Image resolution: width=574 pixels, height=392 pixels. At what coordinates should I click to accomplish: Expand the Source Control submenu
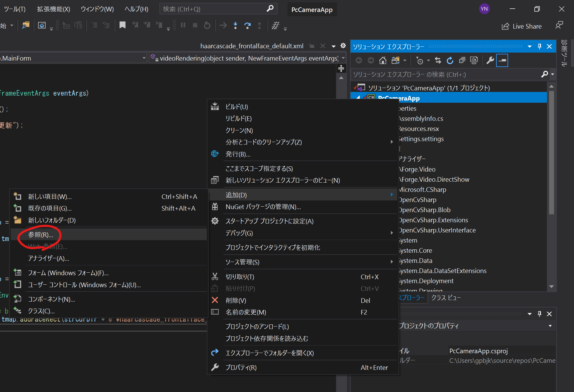coord(392,262)
